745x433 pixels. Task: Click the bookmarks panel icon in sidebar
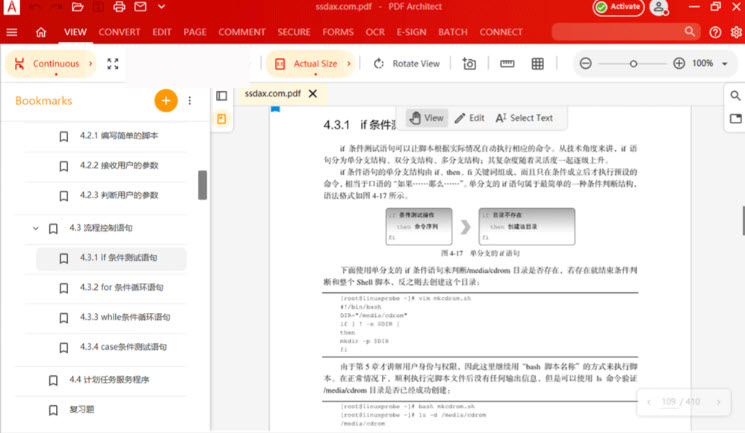[x=221, y=119]
